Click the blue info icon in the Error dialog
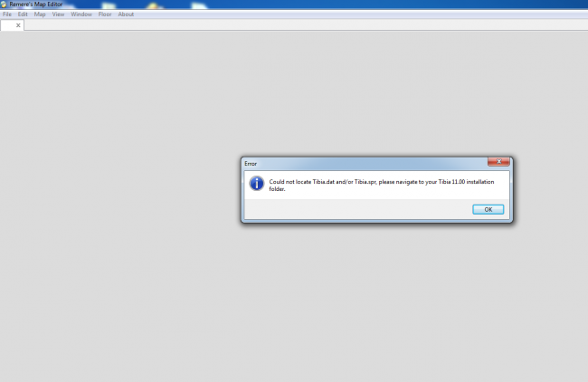The height and width of the screenshot is (382, 588). 257,184
